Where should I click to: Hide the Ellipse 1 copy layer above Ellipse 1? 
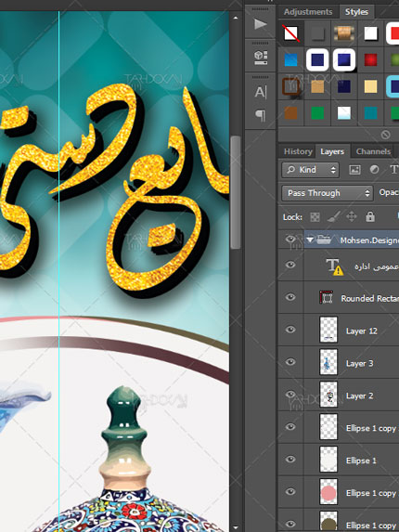tap(290, 427)
